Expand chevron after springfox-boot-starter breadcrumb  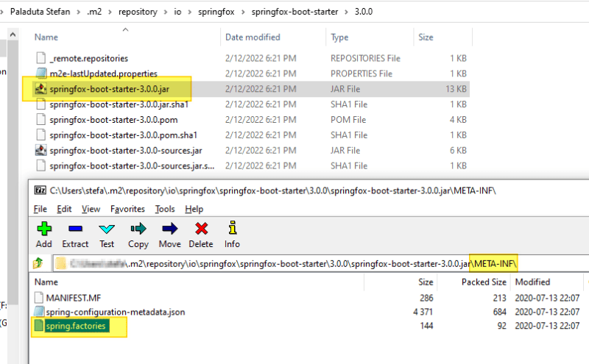point(347,12)
